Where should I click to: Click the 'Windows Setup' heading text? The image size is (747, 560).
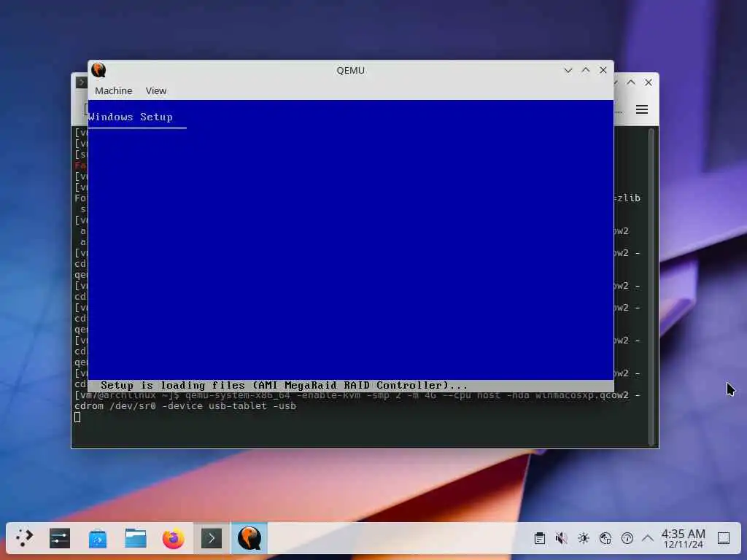click(x=130, y=117)
